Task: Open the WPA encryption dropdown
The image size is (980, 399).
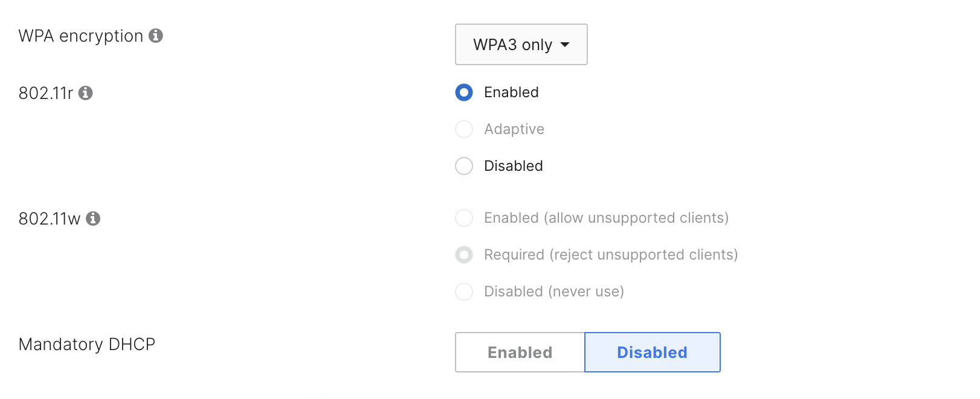Action: [x=521, y=44]
